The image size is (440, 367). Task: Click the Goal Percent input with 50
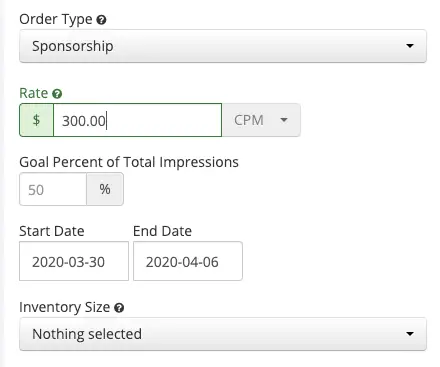[x=53, y=189]
